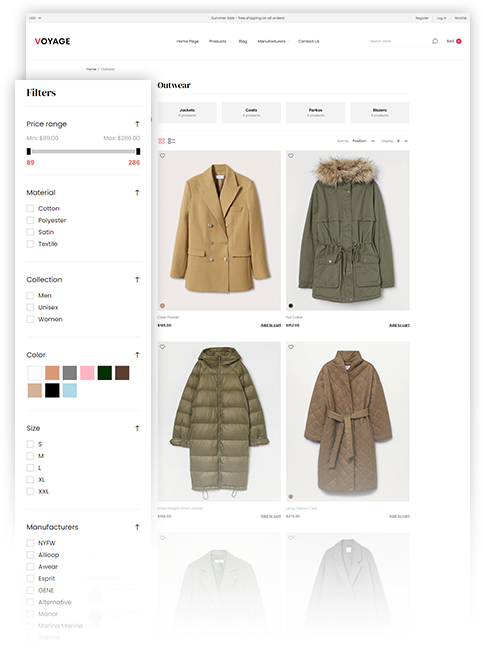Screen dimensions: 483x648
Task: Pick the pink color swatch
Action: point(87,373)
